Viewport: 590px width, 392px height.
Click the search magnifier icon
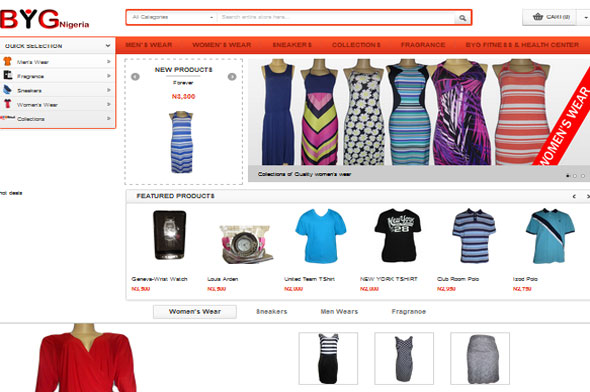click(x=462, y=18)
